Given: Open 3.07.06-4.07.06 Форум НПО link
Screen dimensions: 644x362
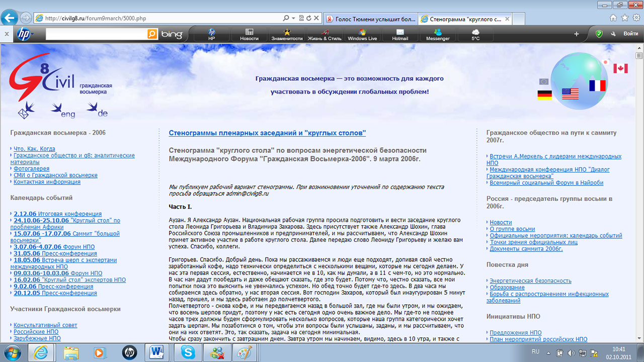Looking at the screenshot, I should (x=55, y=247).
